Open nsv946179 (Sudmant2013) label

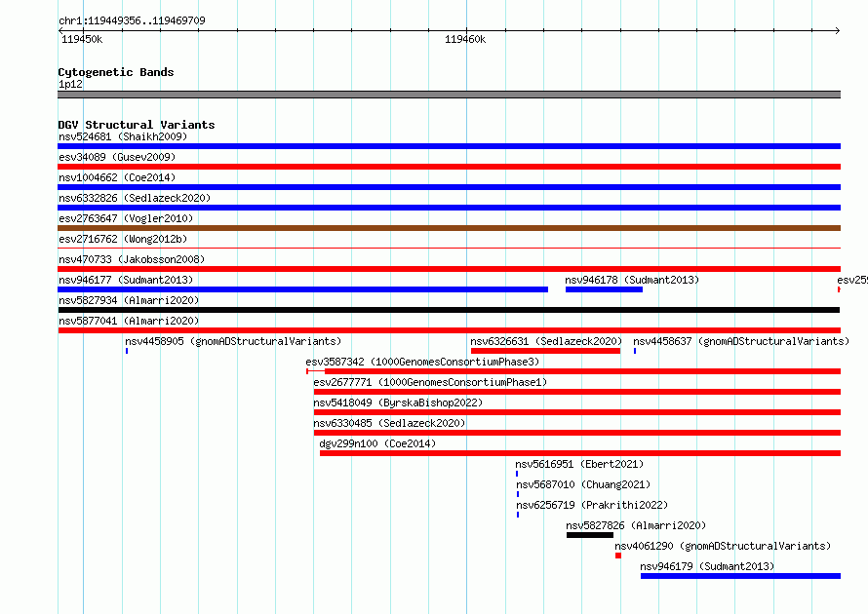pyautogui.click(x=707, y=566)
